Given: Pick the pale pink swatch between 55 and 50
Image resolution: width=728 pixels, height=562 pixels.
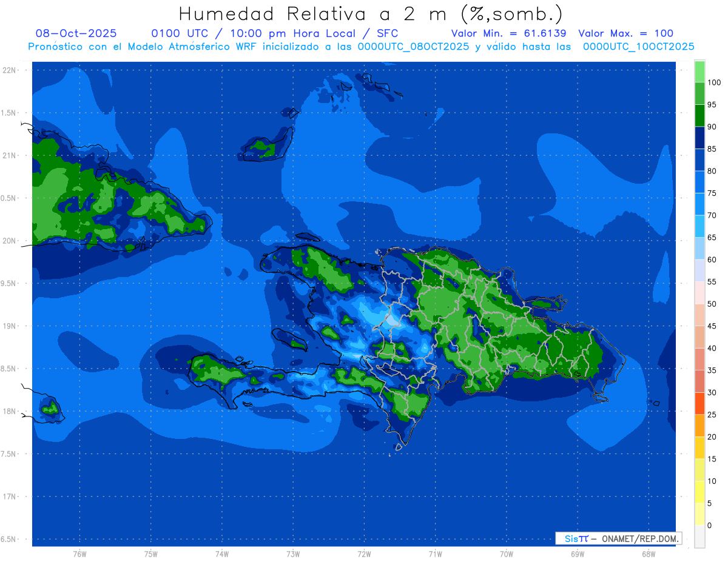Looking at the screenshot, I should coord(699,293).
